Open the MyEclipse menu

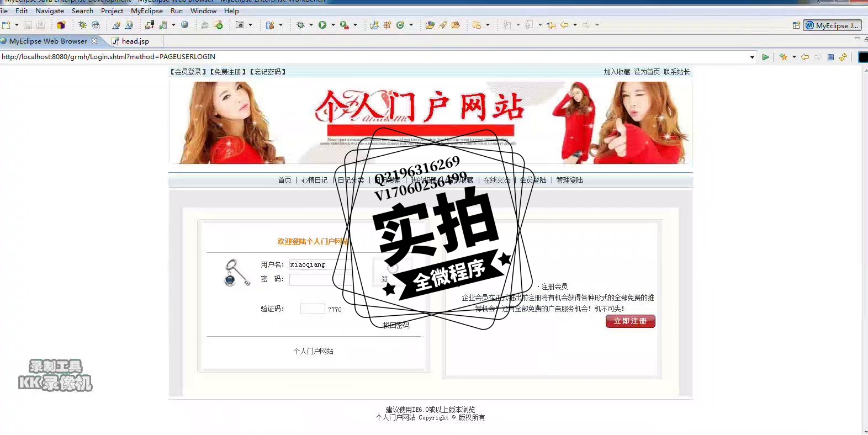(x=147, y=10)
